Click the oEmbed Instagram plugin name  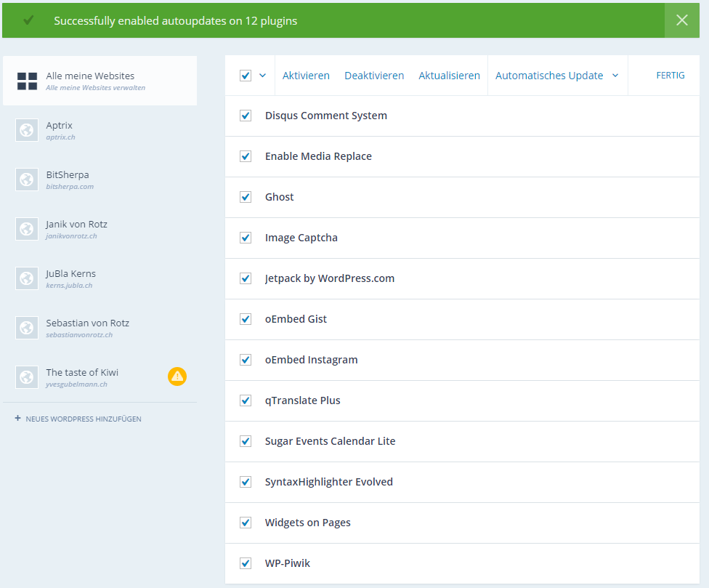(x=311, y=360)
